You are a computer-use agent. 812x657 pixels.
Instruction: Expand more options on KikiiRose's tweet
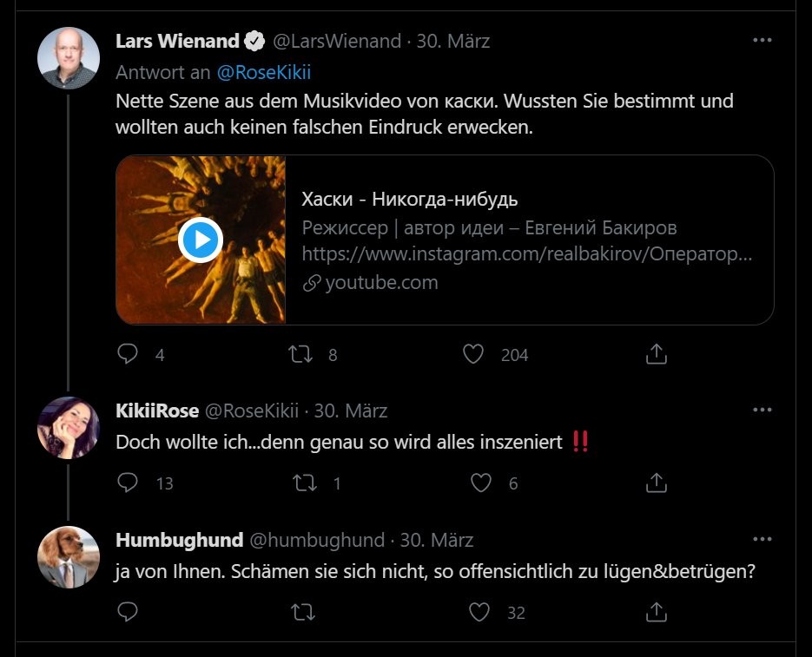pos(762,410)
